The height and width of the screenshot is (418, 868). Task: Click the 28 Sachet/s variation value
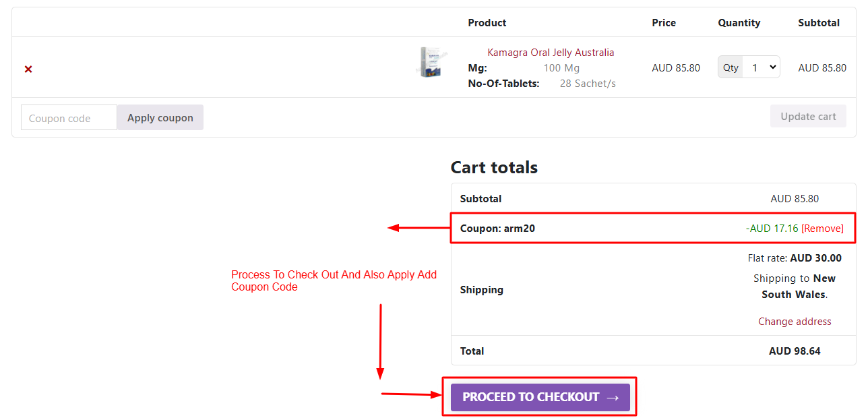pyautogui.click(x=588, y=84)
